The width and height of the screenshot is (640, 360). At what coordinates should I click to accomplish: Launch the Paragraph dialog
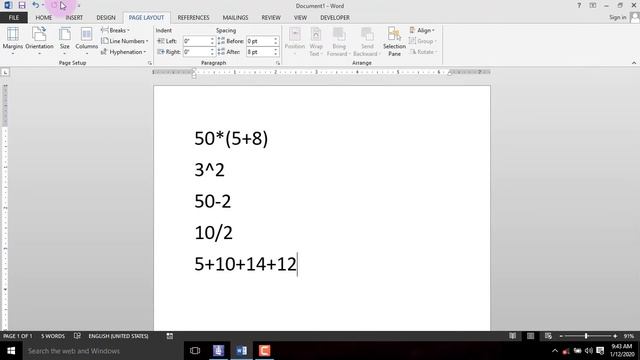click(x=278, y=63)
